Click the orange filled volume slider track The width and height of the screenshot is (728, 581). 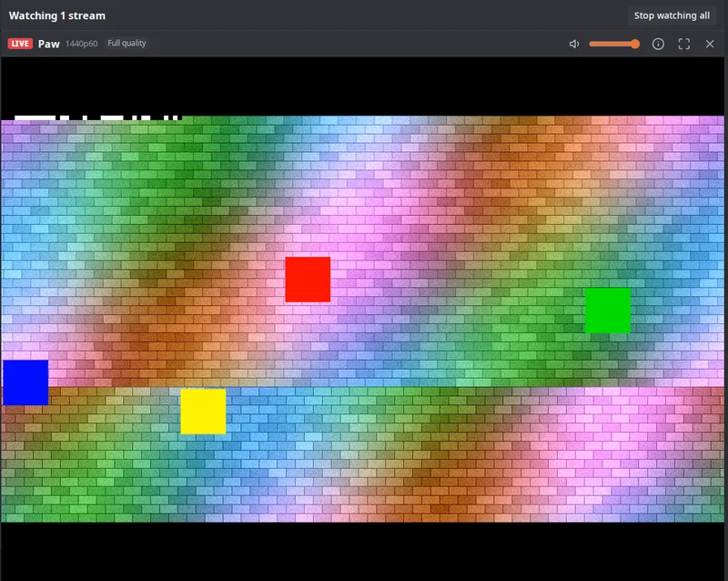(x=612, y=44)
